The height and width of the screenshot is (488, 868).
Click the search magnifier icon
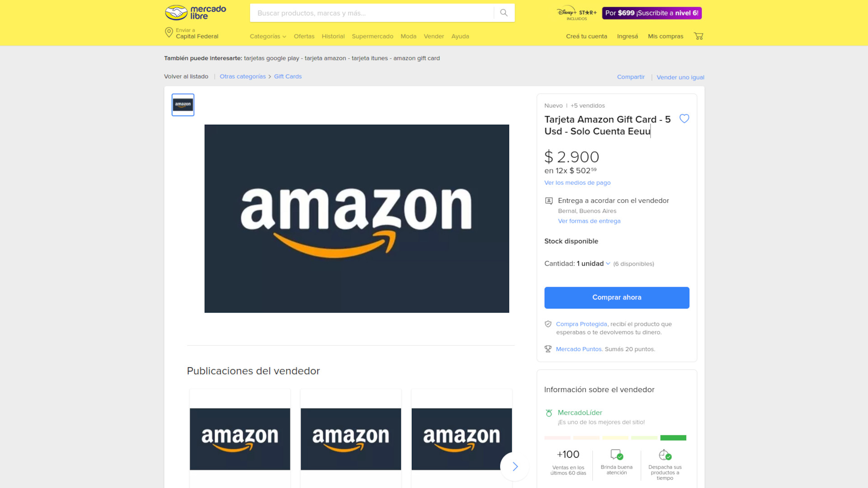pos(504,13)
